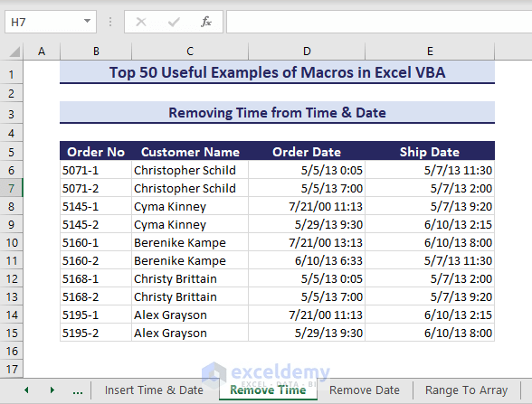Select cell with order number 5160-1
532x404 pixels.
[96, 242]
